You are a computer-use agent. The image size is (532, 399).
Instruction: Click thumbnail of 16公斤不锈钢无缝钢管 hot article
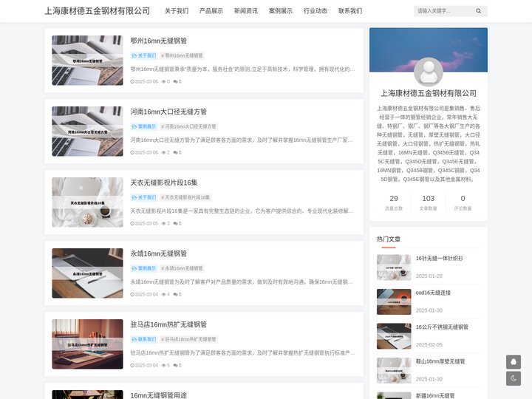(394, 336)
